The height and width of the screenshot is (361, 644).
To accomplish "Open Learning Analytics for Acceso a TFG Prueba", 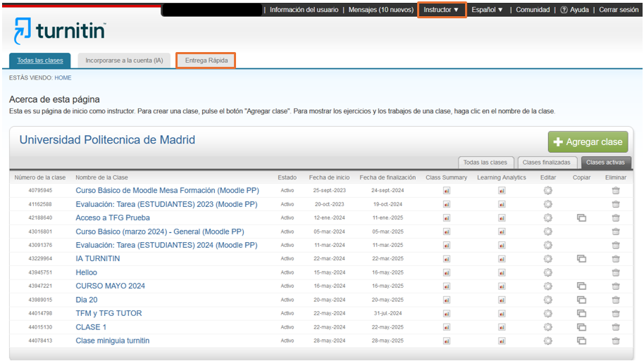I will coord(502,218).
